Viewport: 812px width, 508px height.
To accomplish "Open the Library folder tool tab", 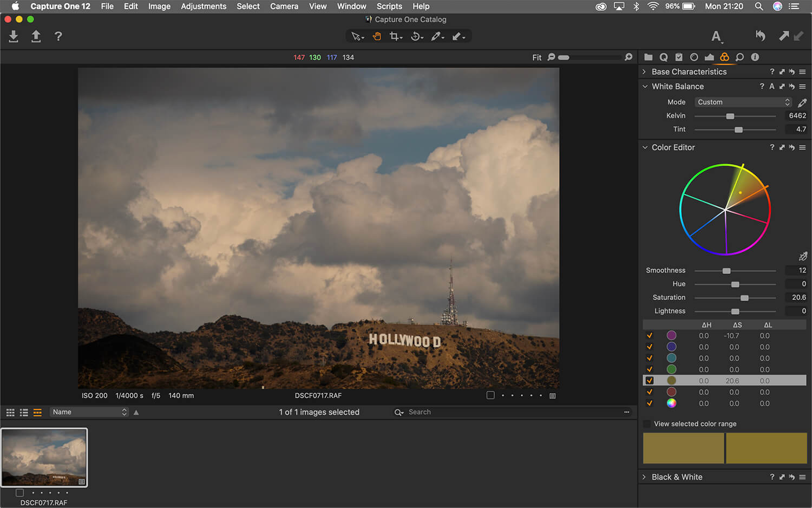I will [648, 57].
